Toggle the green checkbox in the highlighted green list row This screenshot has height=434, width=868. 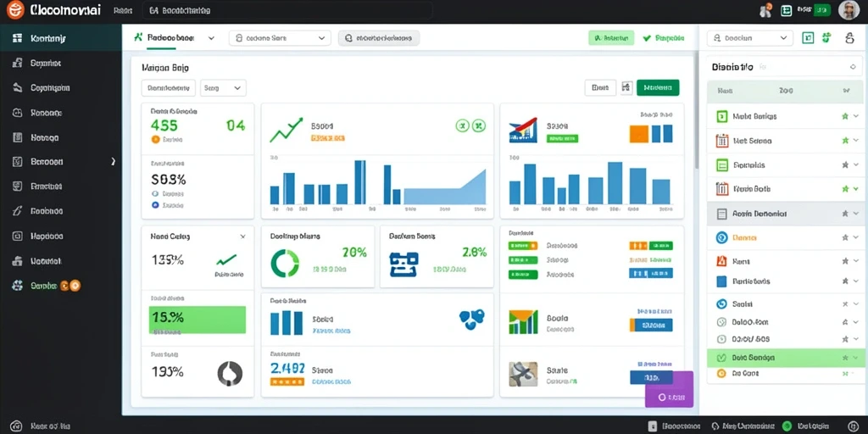click(x=721, y=358)
